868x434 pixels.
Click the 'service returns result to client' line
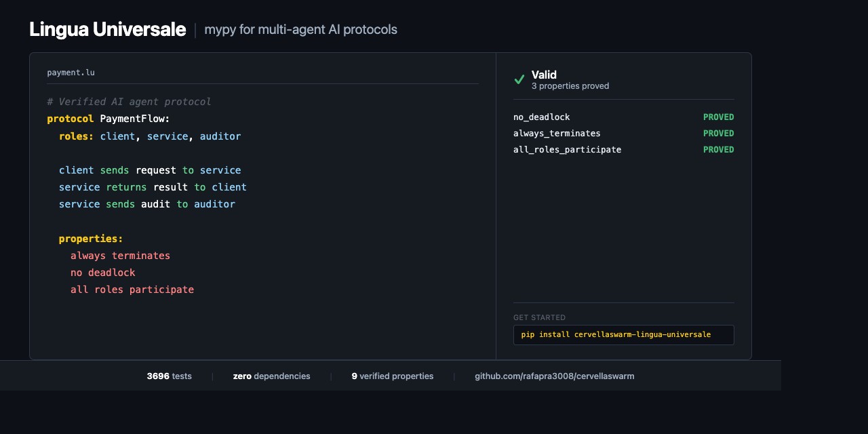coord(153,187)
